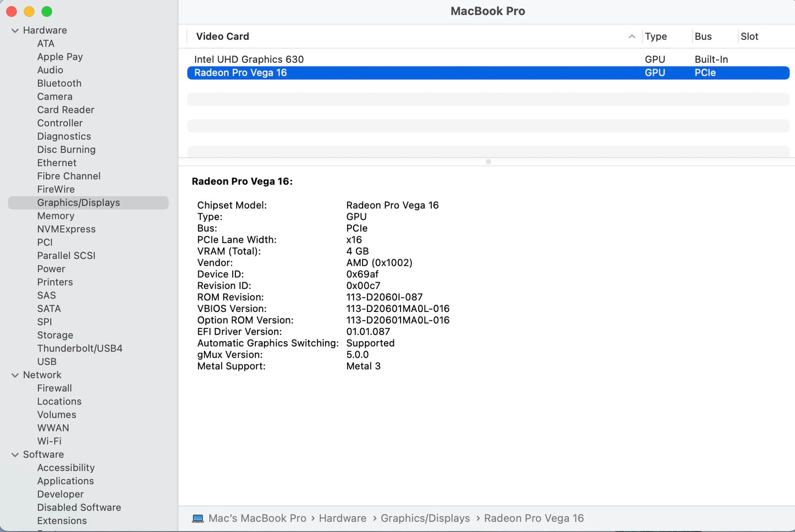Open Memory in the sidebar
The image size is (795, 532).
(56, 216)
